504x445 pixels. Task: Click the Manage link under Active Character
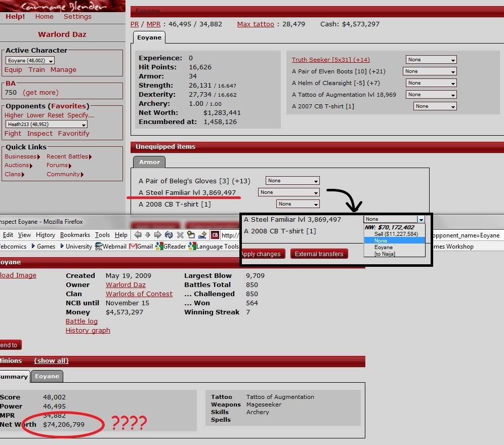point(63,70)
